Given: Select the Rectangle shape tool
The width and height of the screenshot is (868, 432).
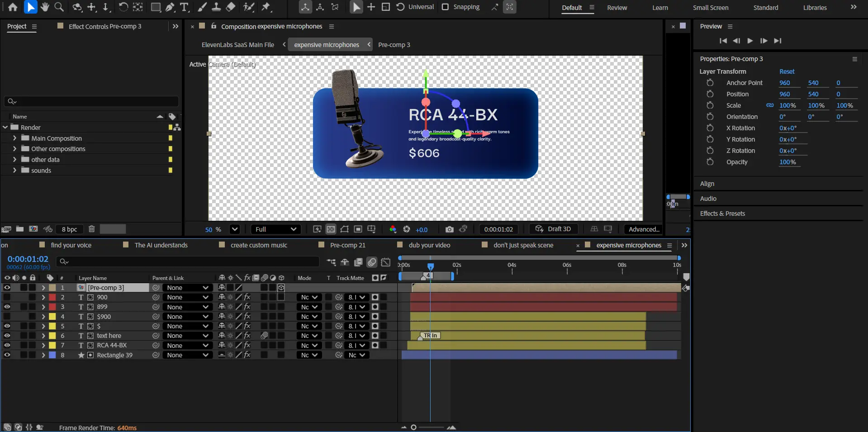Looking at the screenshot, I should click(156, 7).
